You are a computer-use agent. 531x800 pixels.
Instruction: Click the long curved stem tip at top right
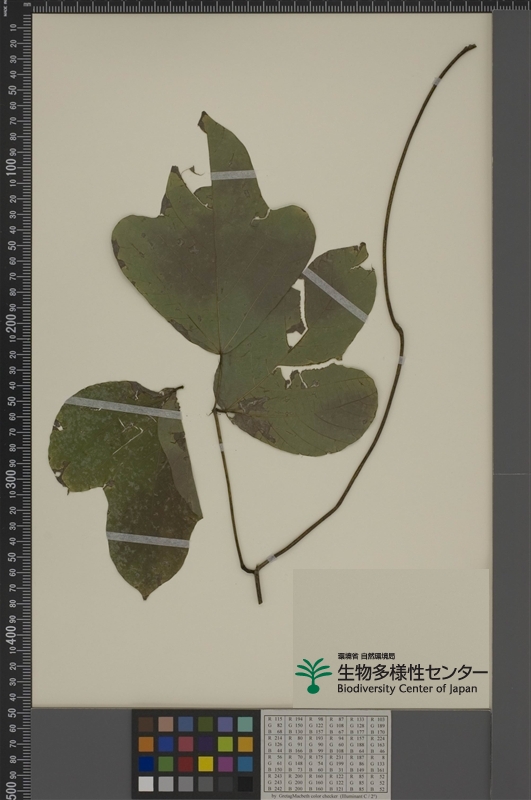[x=469, y=48]
